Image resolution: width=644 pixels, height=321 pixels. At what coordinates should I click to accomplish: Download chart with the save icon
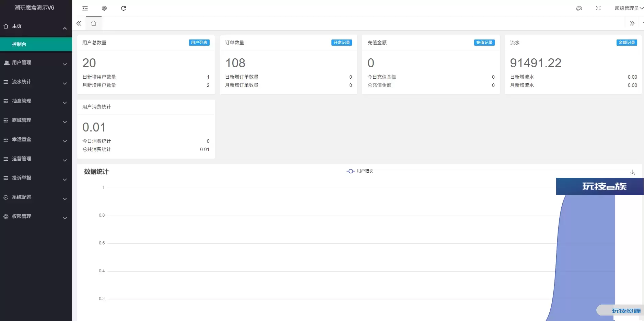coord(632,172)
